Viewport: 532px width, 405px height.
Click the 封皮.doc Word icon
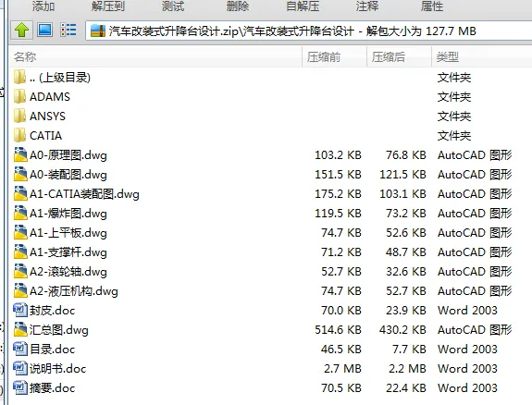(x=20, y=310)
